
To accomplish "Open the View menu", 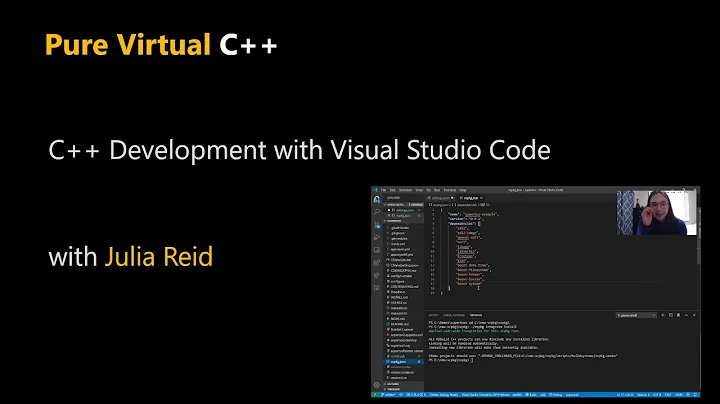I will (419, 190).
